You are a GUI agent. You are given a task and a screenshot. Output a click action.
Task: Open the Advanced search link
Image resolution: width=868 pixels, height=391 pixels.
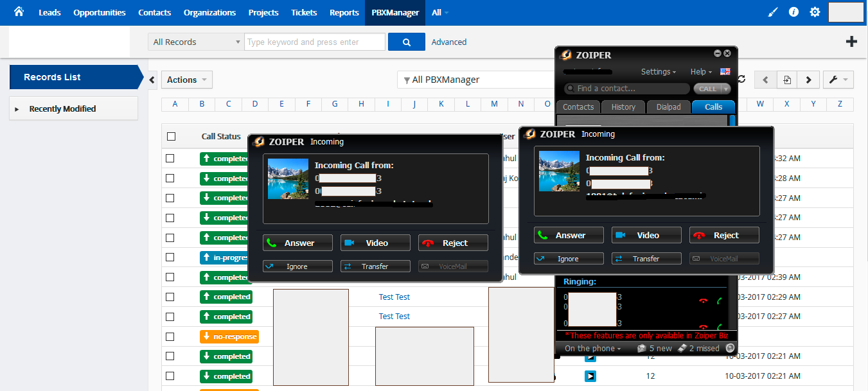[x=448, y=41]
